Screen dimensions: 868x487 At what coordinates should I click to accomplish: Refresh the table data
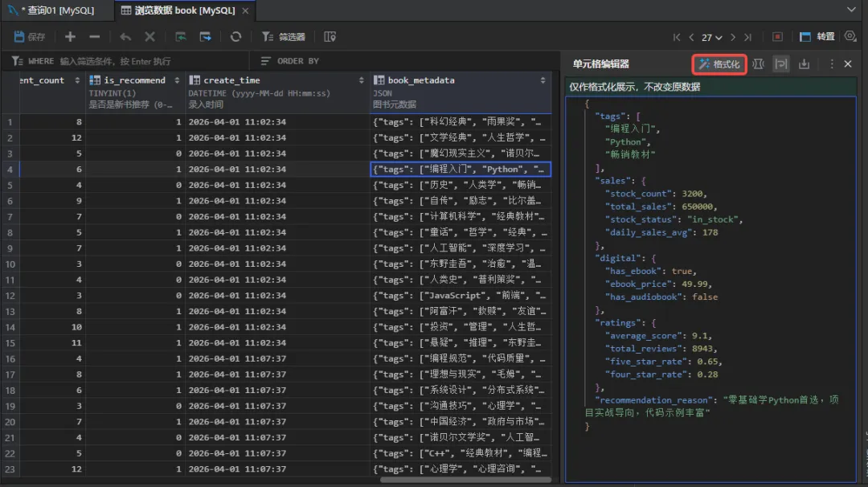coord(235,36)
